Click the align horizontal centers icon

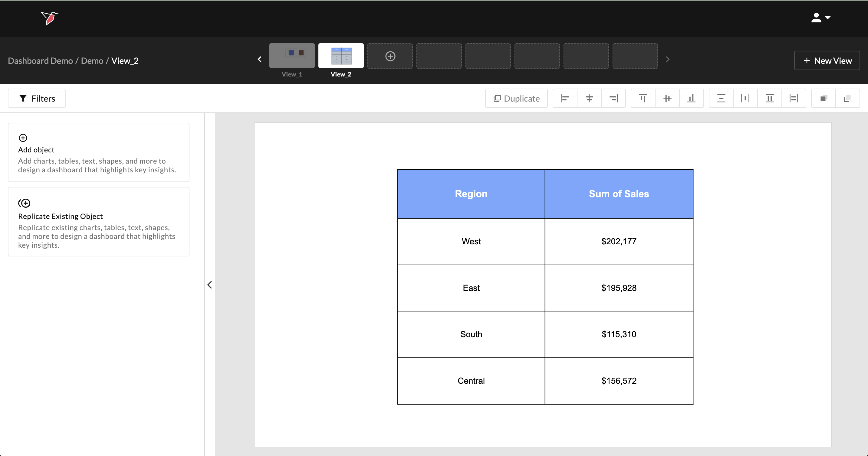coord(589,98)
